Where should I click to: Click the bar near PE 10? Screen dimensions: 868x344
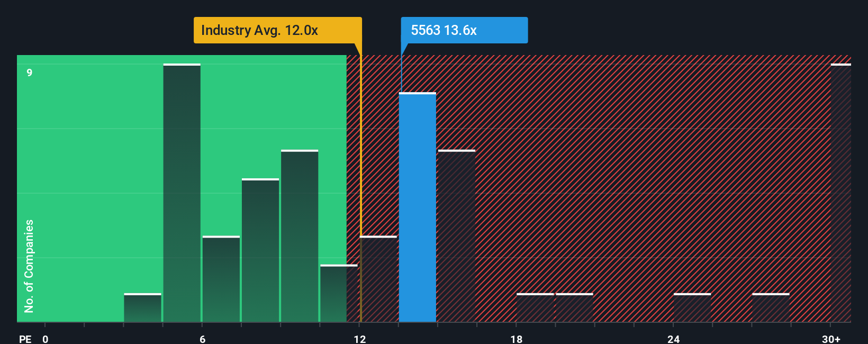(x=300, y=236)
